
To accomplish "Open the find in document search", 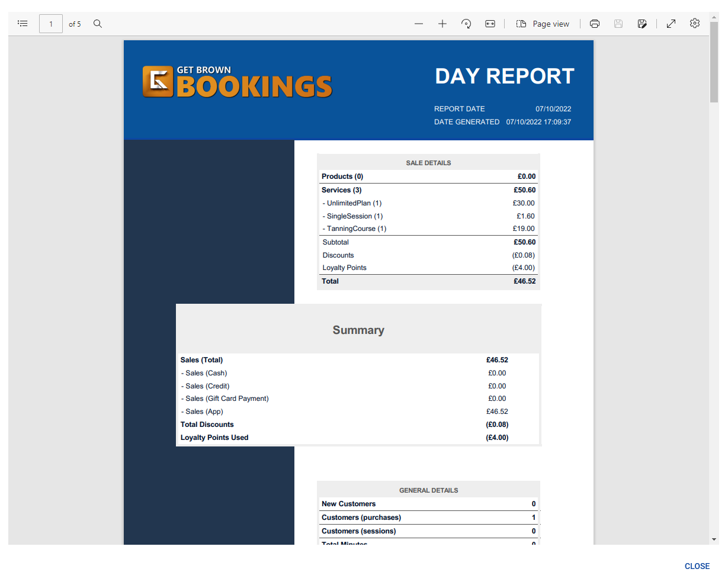I will pos(98,24).
